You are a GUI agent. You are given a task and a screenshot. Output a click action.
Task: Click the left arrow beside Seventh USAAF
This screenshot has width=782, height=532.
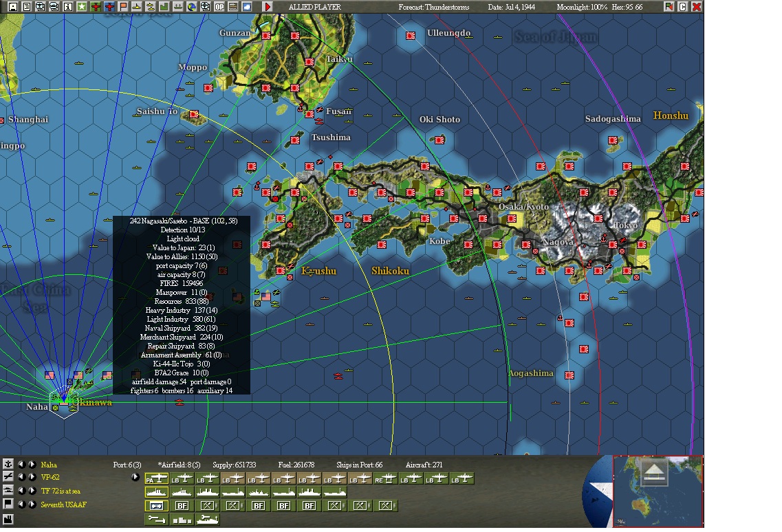pos(21,504)
